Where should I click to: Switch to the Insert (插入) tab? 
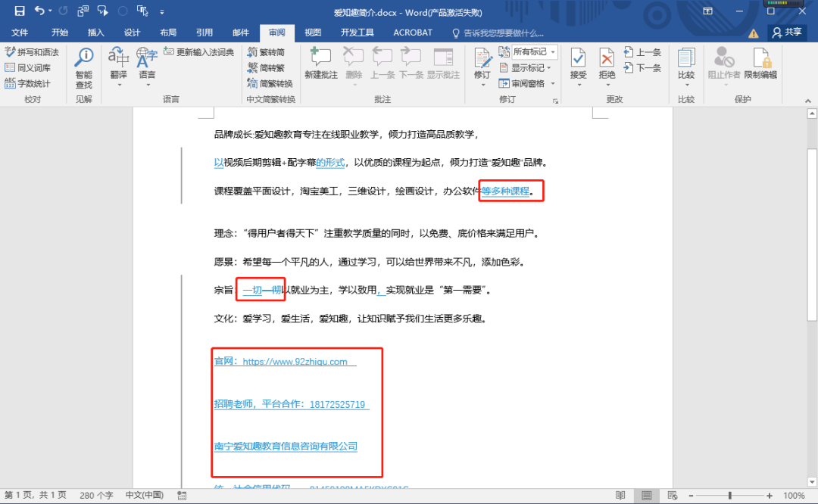click(96, 33)
